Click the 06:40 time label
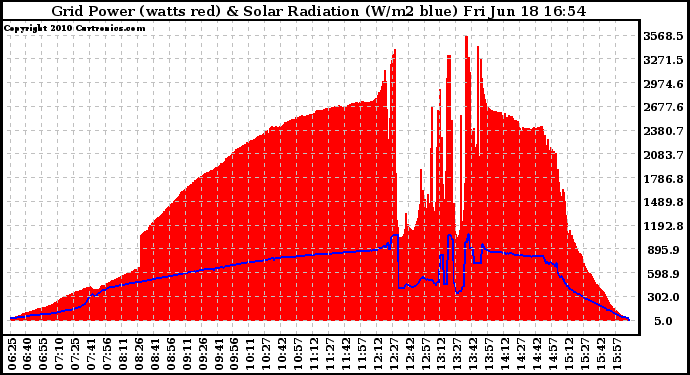This screenshot has height=375, width=690. coord(27,353)
